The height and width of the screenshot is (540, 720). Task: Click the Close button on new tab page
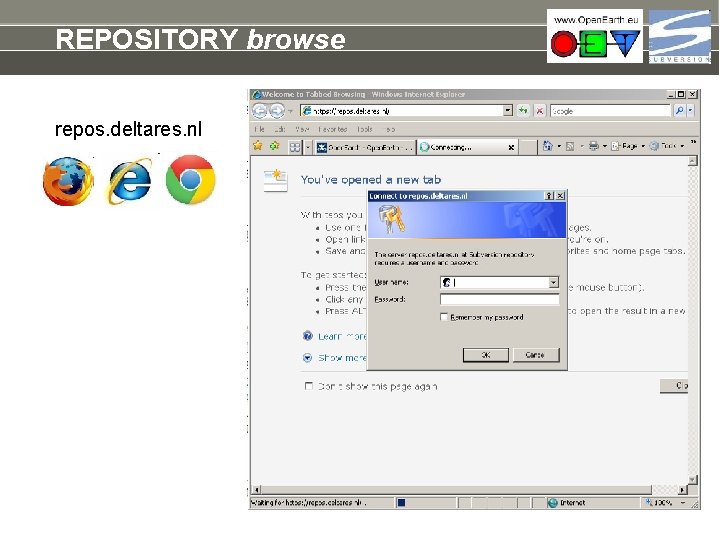coord(674,386)
